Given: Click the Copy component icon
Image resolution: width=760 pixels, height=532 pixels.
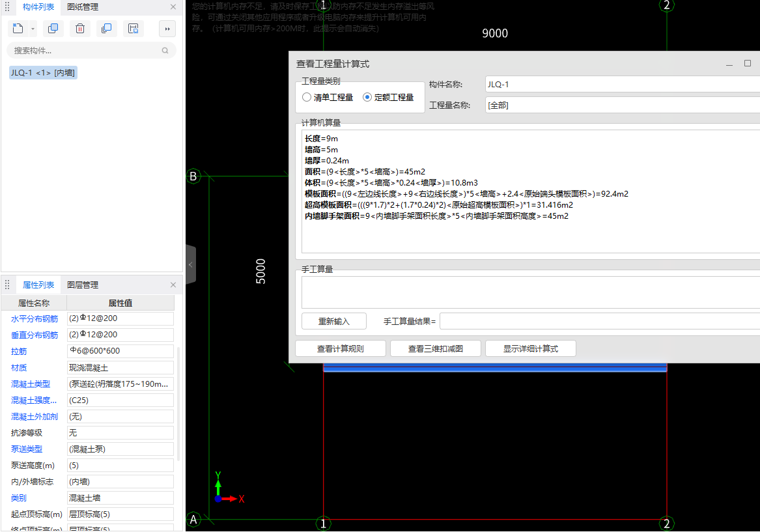Looking at the screenshot, I should [53, 29].
